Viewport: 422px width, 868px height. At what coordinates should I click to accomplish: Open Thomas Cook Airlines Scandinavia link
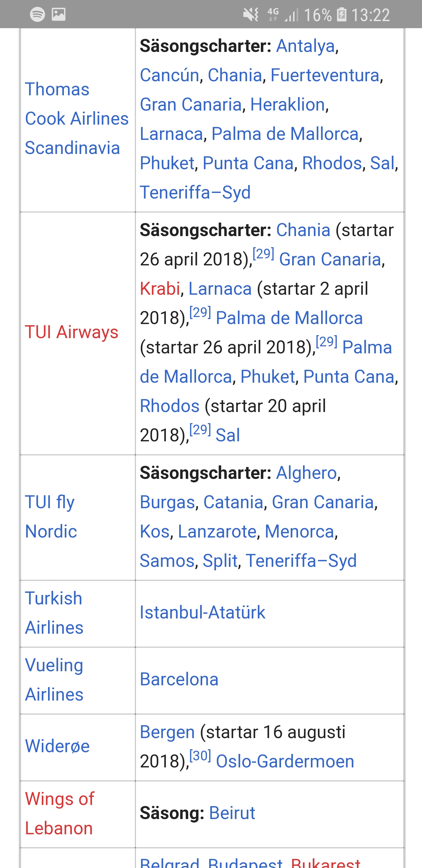click(x=77, y=118)
